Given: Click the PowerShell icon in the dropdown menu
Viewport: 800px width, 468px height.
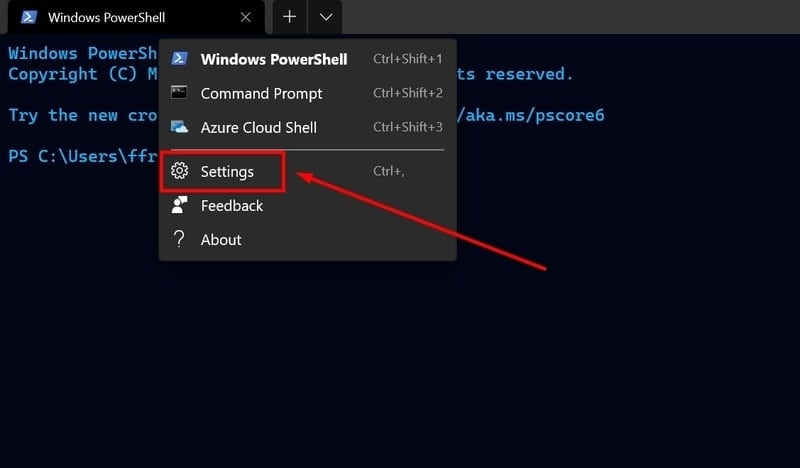Looking at the screenshot, I should click(179, 59).
